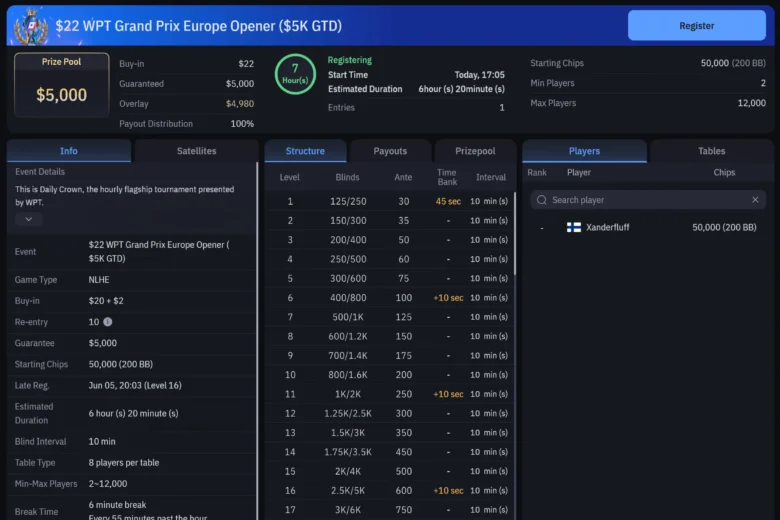780x520 pixels.
Task: Click the 45 sec time bank value
Action: [x=448, y=202]
